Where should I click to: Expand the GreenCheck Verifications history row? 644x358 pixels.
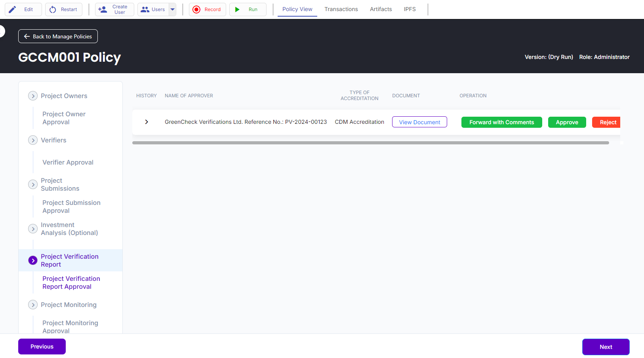pos(147,122)
